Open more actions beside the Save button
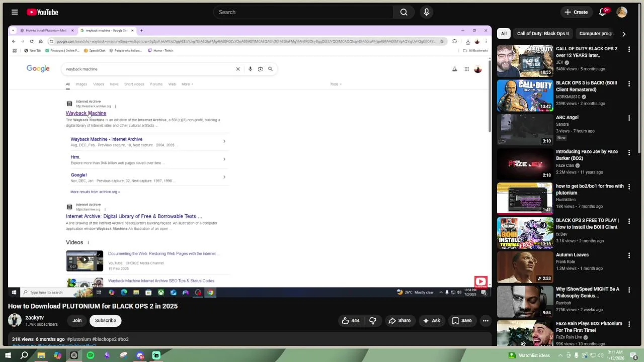 (x=486, y=321)
